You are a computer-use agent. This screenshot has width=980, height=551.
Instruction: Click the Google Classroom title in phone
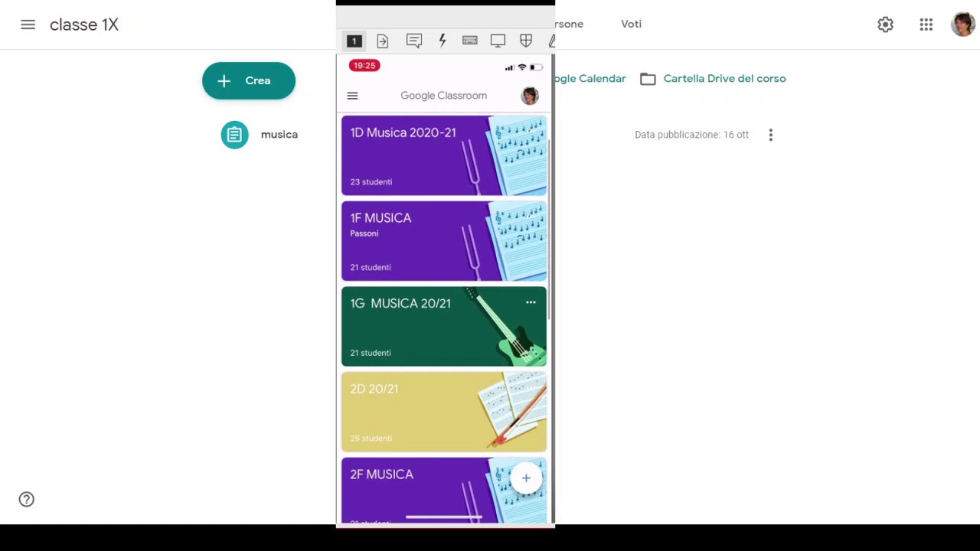point(444,96)
